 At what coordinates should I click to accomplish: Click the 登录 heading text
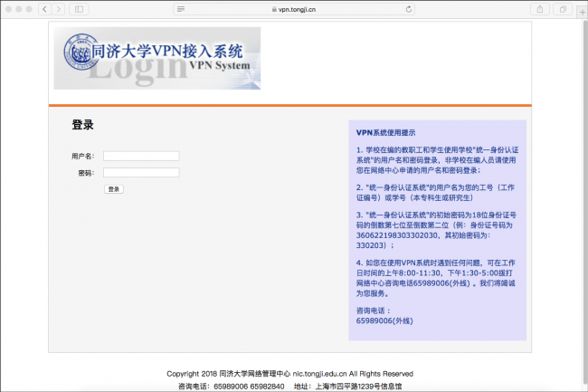point(82,125)
